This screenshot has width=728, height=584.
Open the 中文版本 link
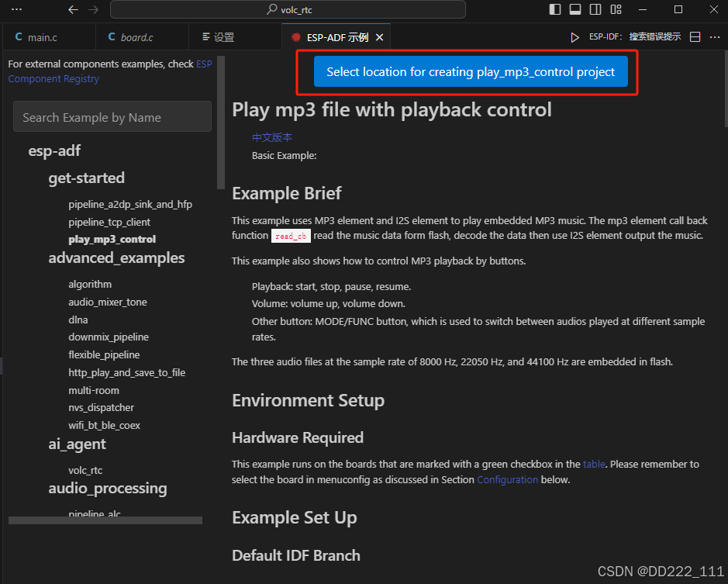pyautogui.click(x=271, y=136)
